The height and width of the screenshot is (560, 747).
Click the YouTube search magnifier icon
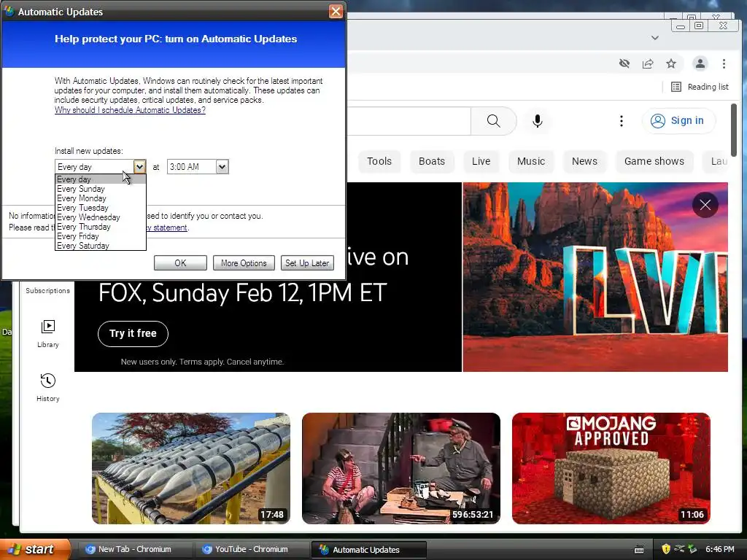coord(494,121)
